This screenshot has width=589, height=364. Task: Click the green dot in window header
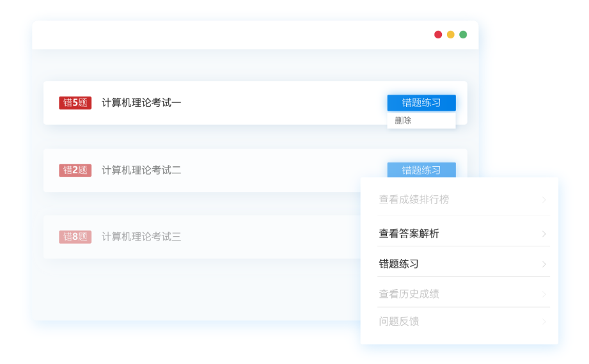tap(463, 35)
